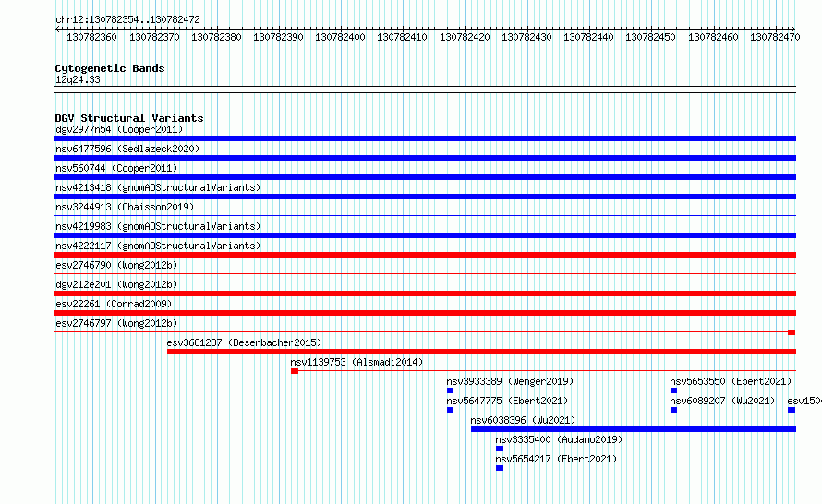The width and height of the screenshot is (822, 504).
Task: Select the blue bar under nsv6477596
Action: pos(425,158)
